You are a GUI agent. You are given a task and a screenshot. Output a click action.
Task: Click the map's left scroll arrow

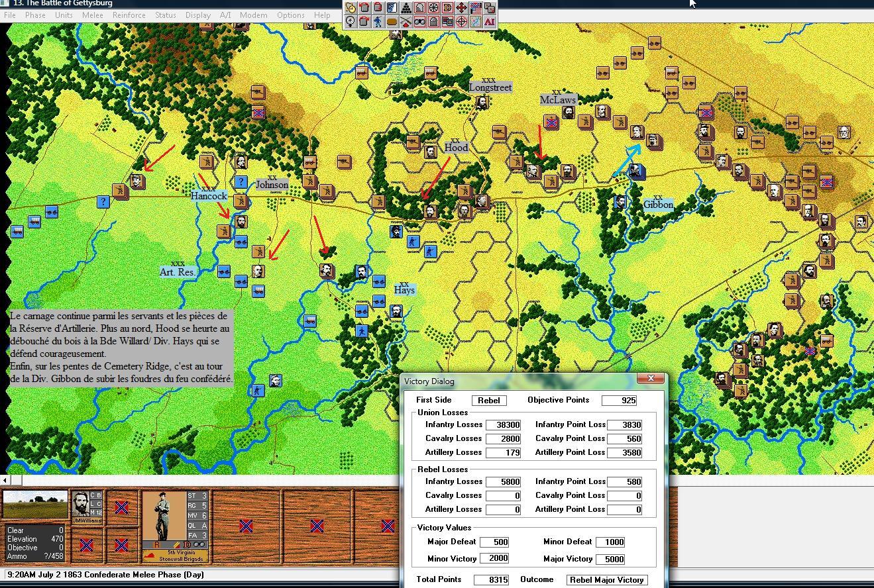click(5, 479)
